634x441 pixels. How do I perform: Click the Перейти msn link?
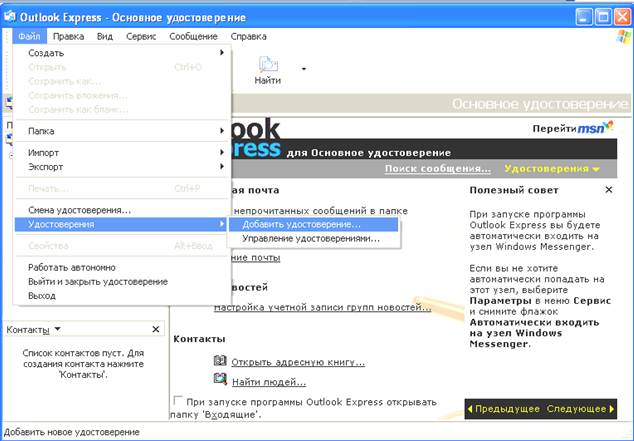(573, 128)
